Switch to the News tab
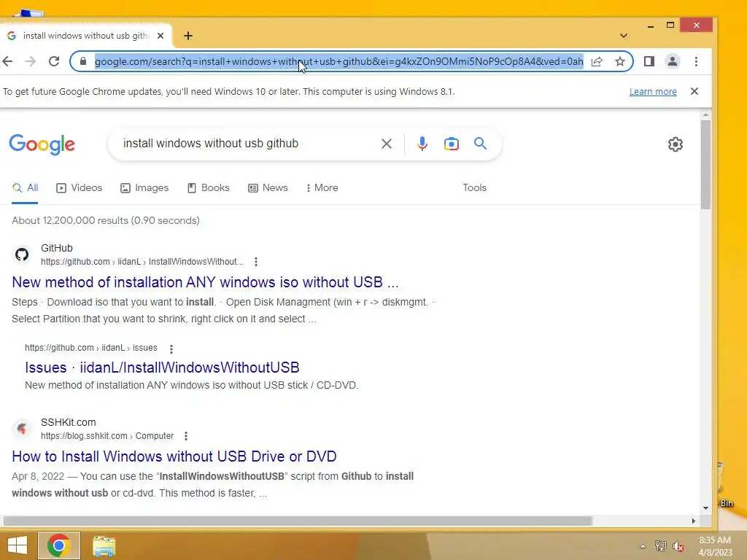This screenshot has height=560, width=747. pos(268,188)
